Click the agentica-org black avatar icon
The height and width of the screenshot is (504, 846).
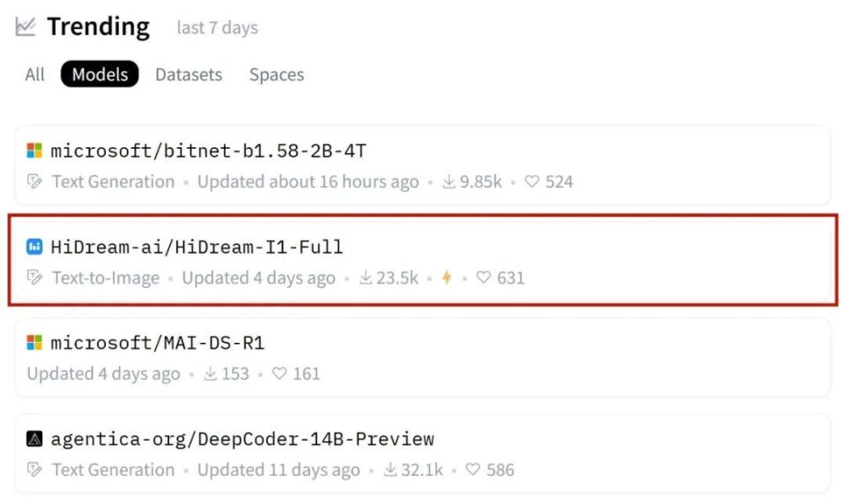34,439
